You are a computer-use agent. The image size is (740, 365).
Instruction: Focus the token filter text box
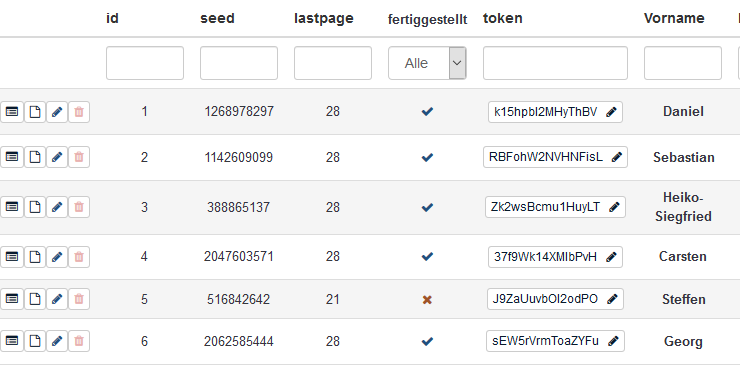[x=555, y=63]
